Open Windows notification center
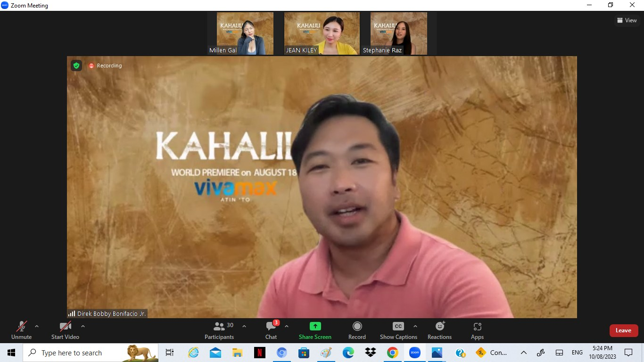The height and width of the screenshot is (362, 644). pos(628,353)
